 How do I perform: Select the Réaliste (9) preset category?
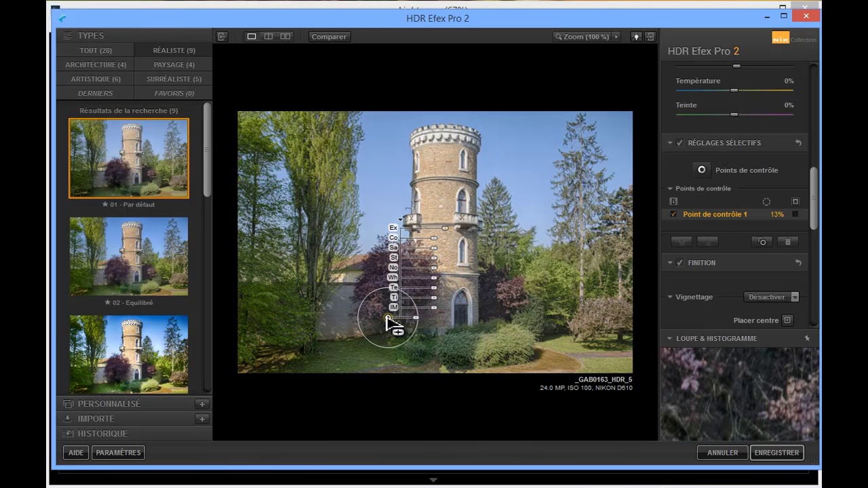pos(174,50)
